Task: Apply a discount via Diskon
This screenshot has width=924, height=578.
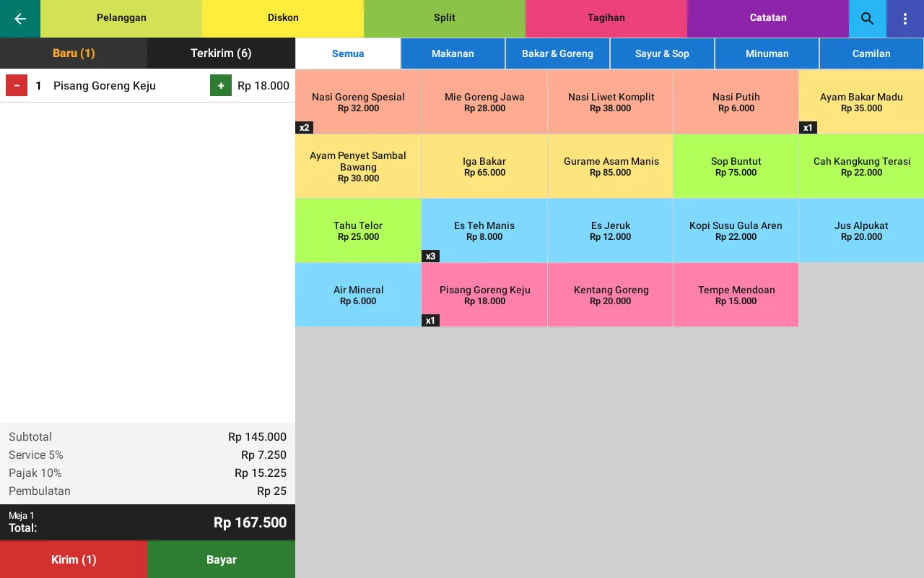Action: point(283,19)
